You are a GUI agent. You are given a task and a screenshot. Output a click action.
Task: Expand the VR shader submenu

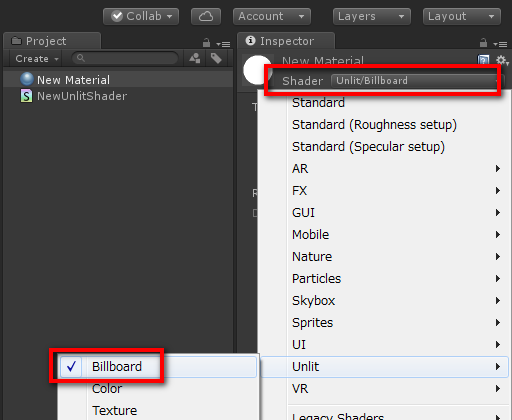pyautogui.click(x=383, y=389)
